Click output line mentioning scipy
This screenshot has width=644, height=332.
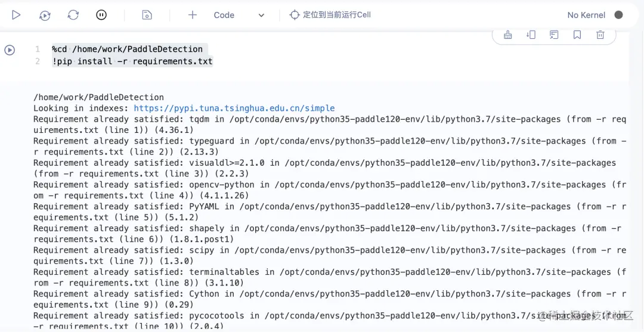click(x=330, y=255)
